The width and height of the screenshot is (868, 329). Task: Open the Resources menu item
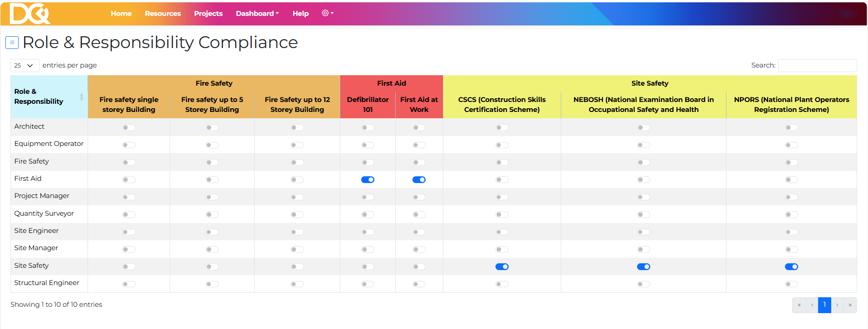(x=162, y=14)
